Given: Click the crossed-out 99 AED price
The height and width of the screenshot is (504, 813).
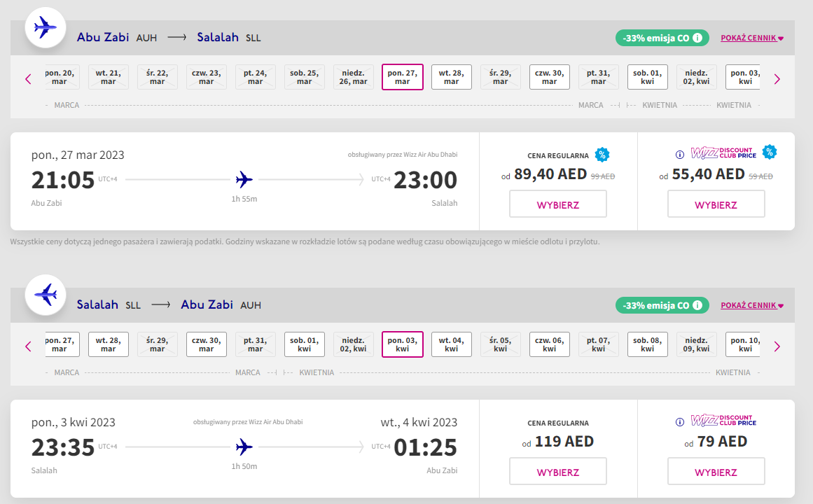Looking at the screenshot, I should [602, 176].
